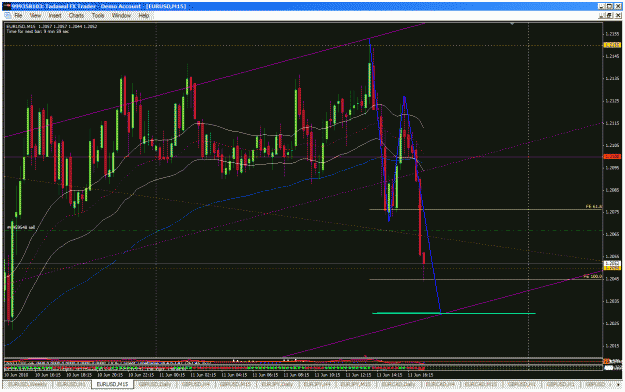
Task: Click the 'FE 61.8' Fibonacci level label
Action: pyautogui.click(x=594, y=207)
